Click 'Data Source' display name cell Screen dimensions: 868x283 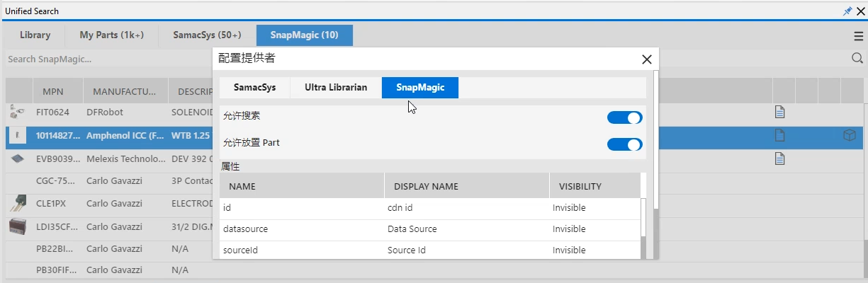pyautogui.click(x=467, y=229)
